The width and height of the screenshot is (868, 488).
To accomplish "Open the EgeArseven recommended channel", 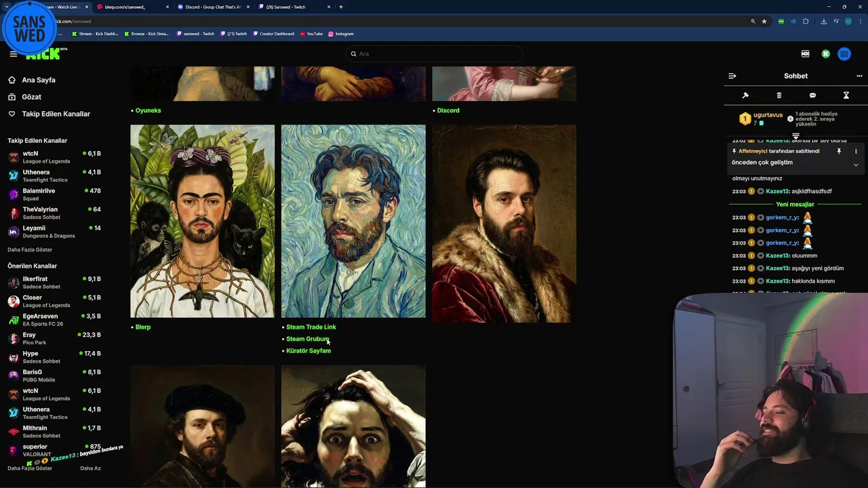I will pos(54,320).
